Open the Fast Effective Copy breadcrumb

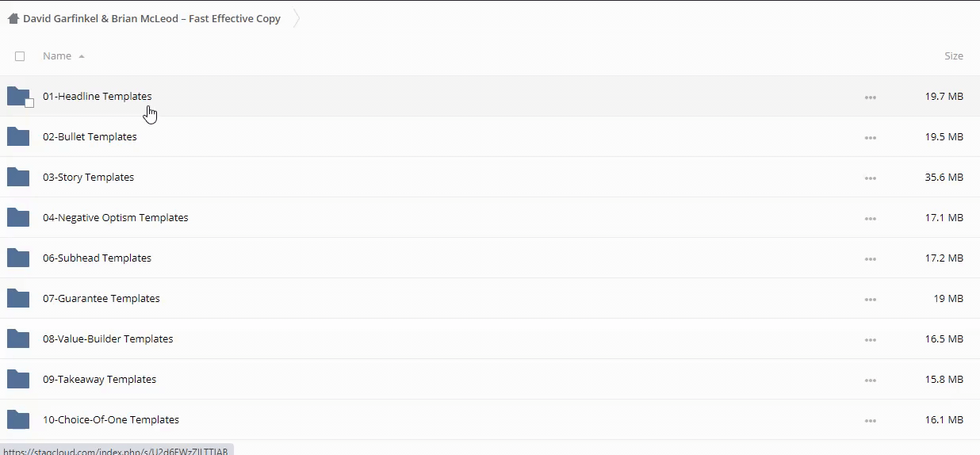(x=151, y=18)
